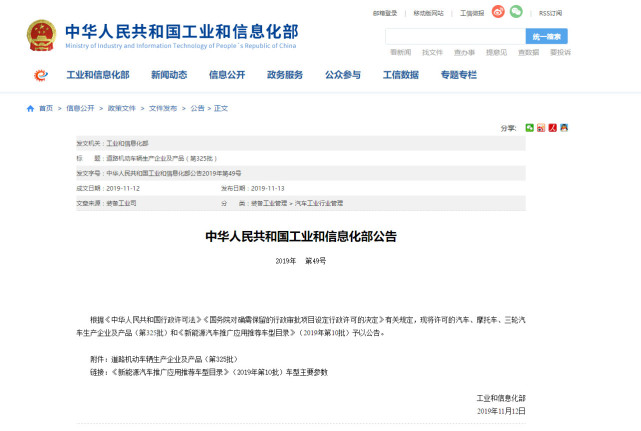Open the red Weibo icon in header
This screenshot has width=641, height=431.
498,12
